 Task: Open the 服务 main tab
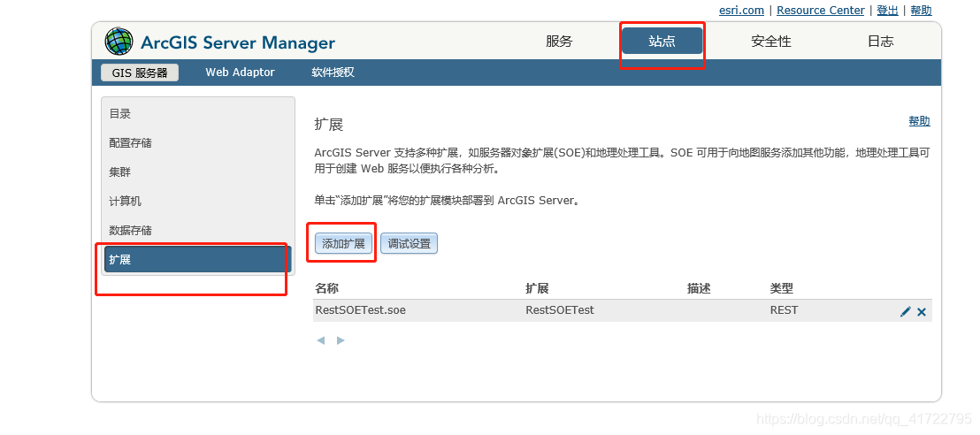pos(559,42)
